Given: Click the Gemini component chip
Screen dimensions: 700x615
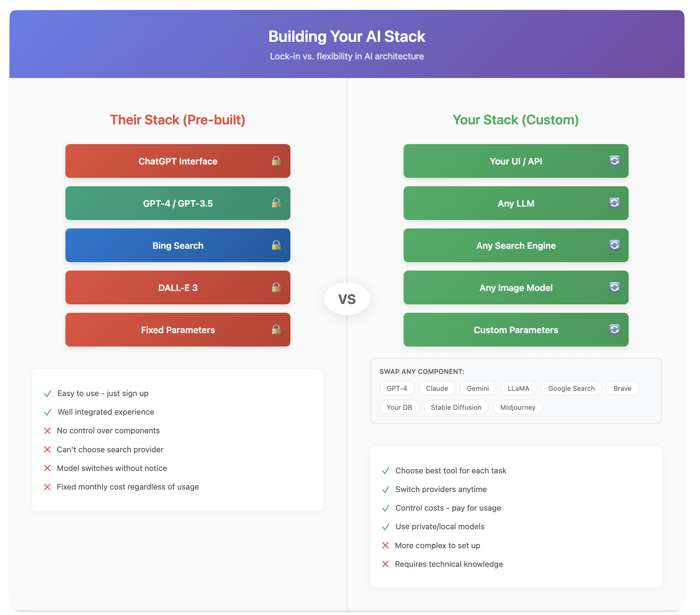Looking at the screenshot, I should tap(478, 388).
